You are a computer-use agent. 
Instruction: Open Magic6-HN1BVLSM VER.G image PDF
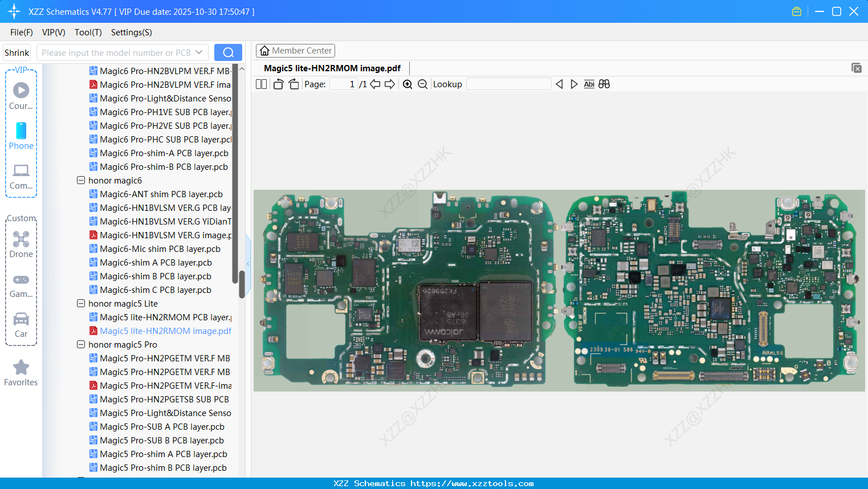click(x=160, y=235)
